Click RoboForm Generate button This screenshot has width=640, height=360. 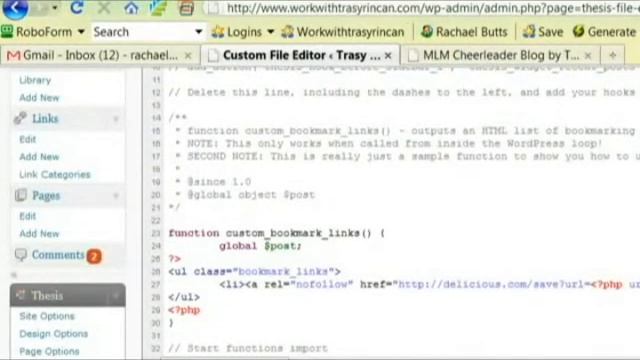(604, 32)
